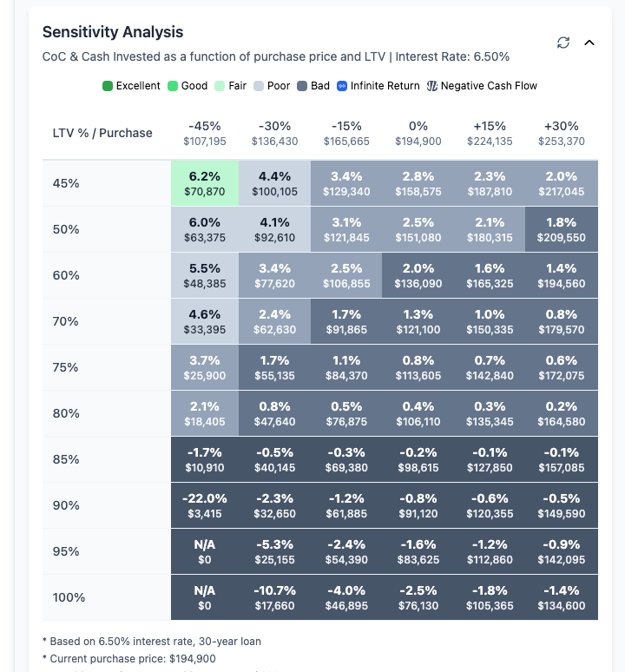Click the 45% LTV row label
Screen dimensions: 625x672
tap(66, 183)
